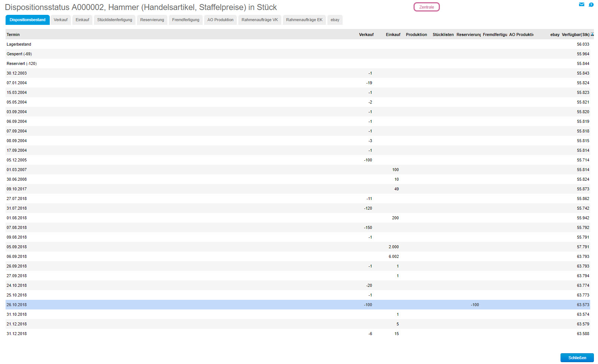Click the Reservierung column header
Viewport: 598px width, 364px height.
468,35
